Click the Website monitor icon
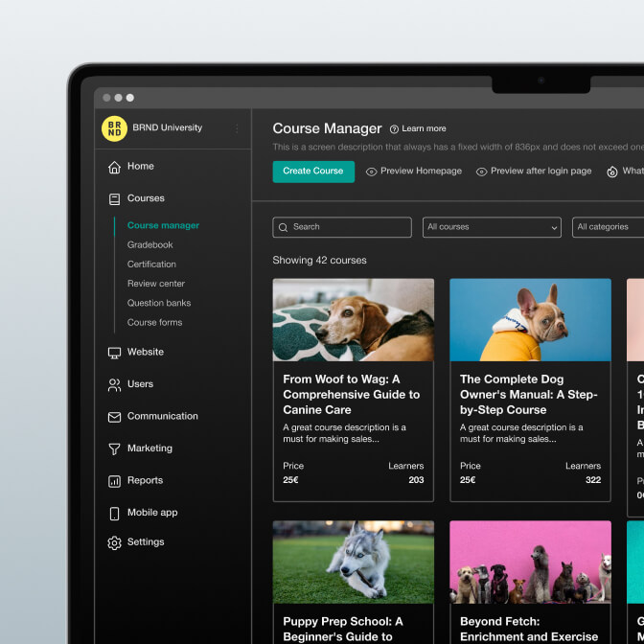Viewport: 644px width, 644px height. coord(115,353)
